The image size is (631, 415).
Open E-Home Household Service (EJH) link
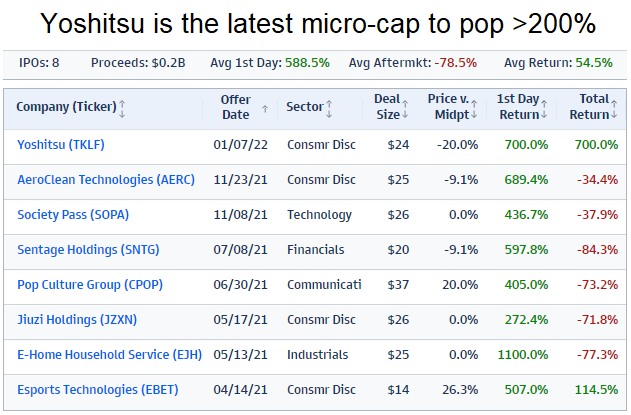point(103,354)
